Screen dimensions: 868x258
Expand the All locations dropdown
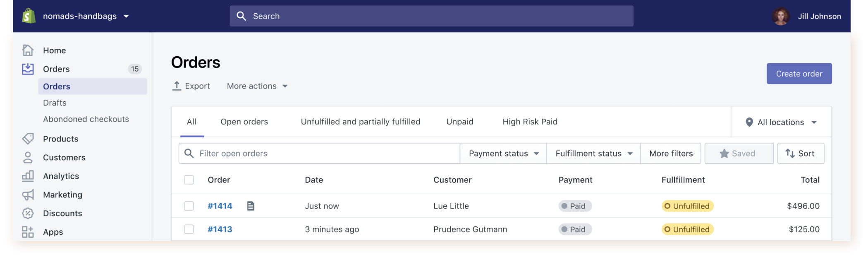point(781,122)
